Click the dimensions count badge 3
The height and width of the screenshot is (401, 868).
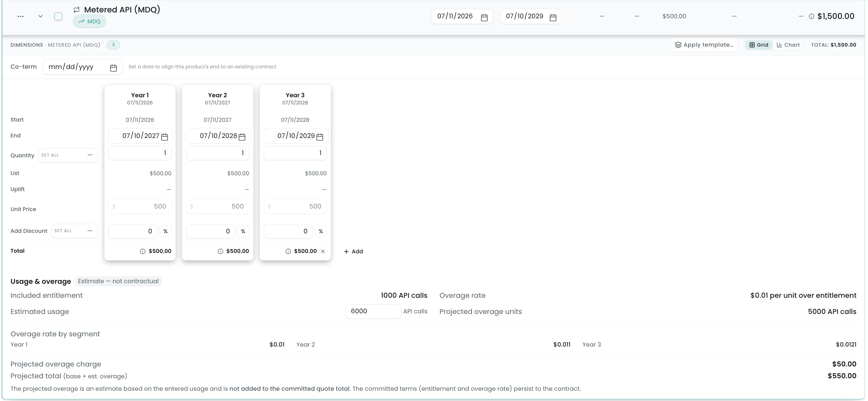point(113,45)
